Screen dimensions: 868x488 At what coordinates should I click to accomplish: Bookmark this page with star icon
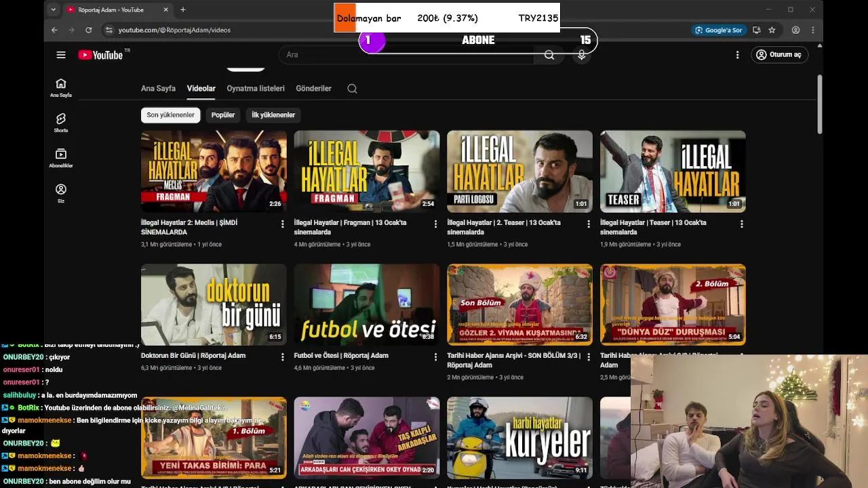(772, 30)
